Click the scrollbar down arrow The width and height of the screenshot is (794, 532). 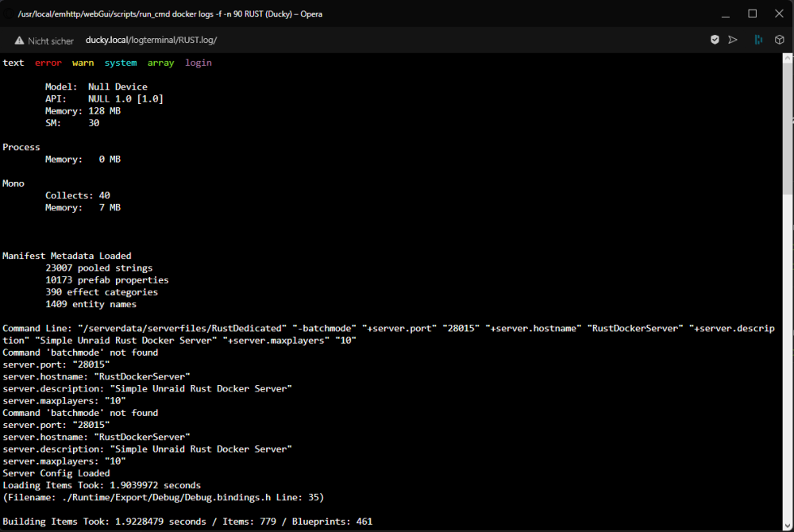click(x=788, y=526)
